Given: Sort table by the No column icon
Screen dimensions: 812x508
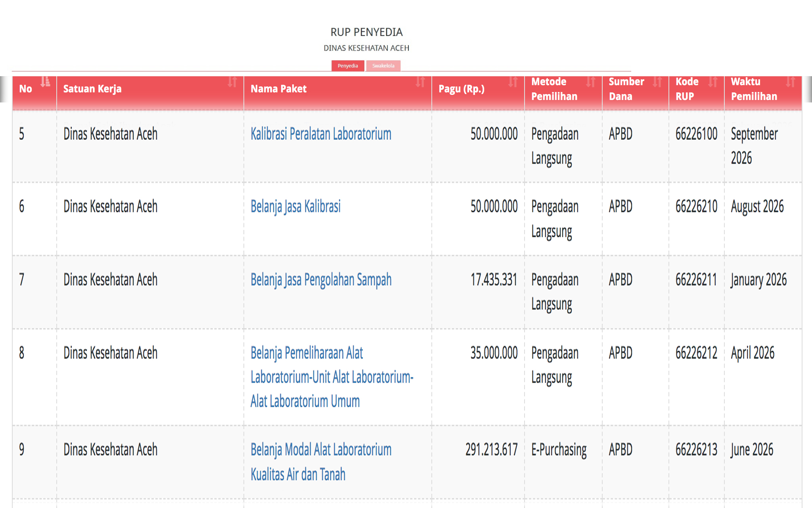Looking at the screenshot, I should point(46,82).
